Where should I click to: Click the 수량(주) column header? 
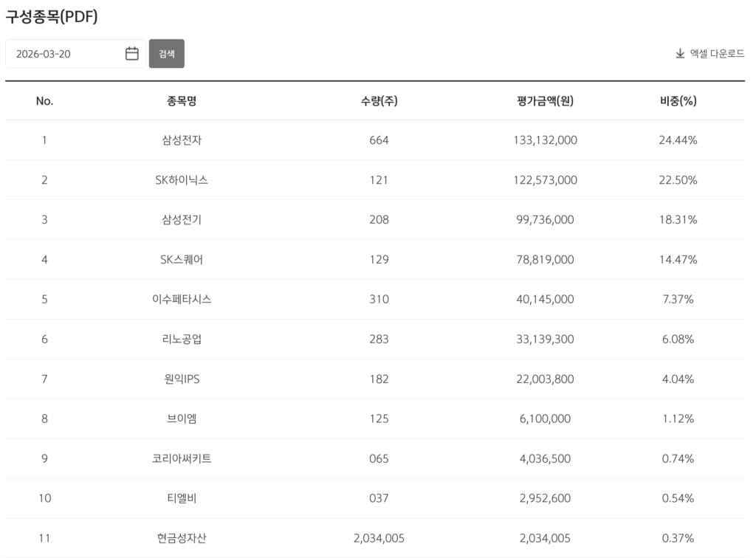point(379,101)
